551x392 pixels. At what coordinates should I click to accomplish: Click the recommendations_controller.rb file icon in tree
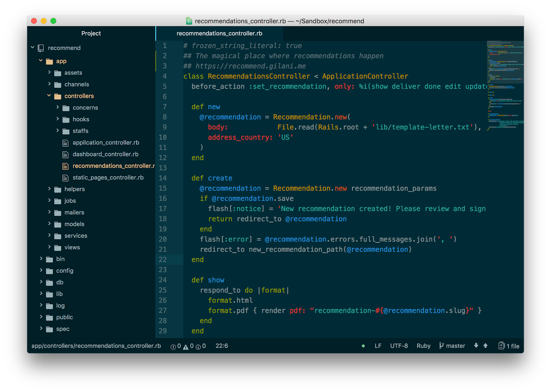coord(65,166)
